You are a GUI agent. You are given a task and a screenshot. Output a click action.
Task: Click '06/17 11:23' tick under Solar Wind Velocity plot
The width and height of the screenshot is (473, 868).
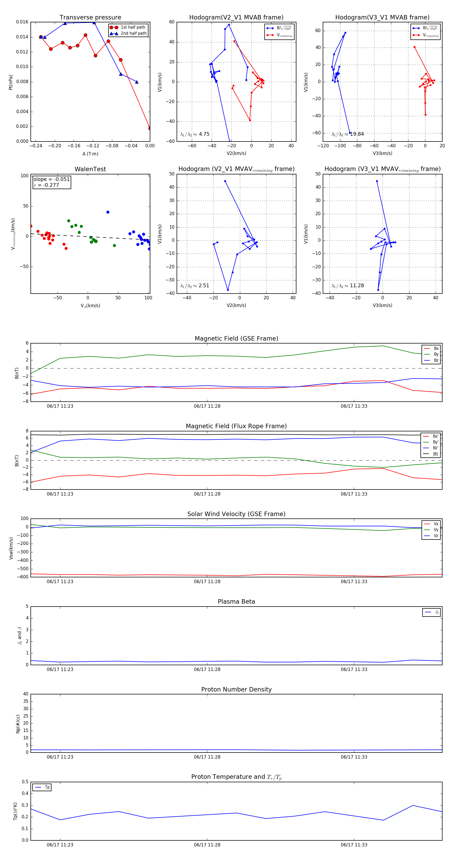60,582
